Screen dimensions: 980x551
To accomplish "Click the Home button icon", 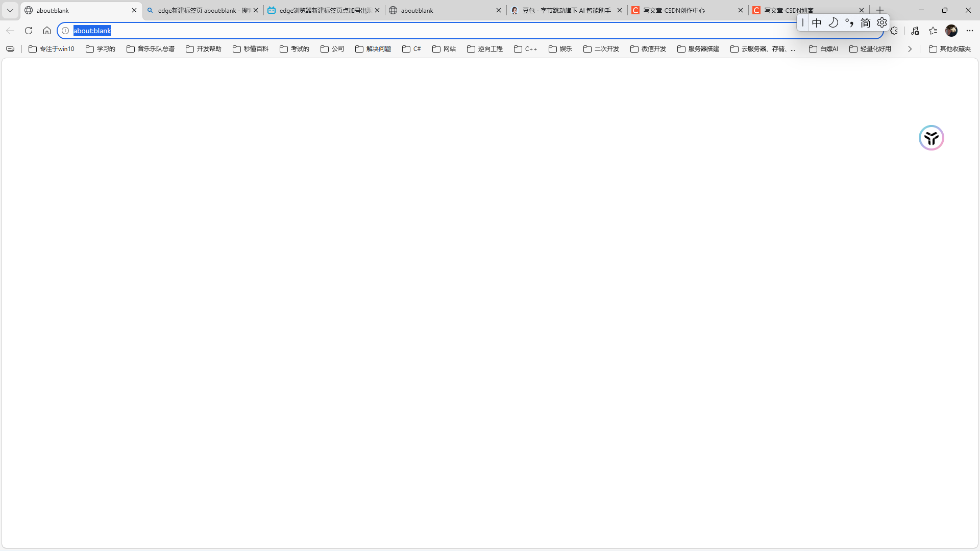I will [x=47, y=31].
